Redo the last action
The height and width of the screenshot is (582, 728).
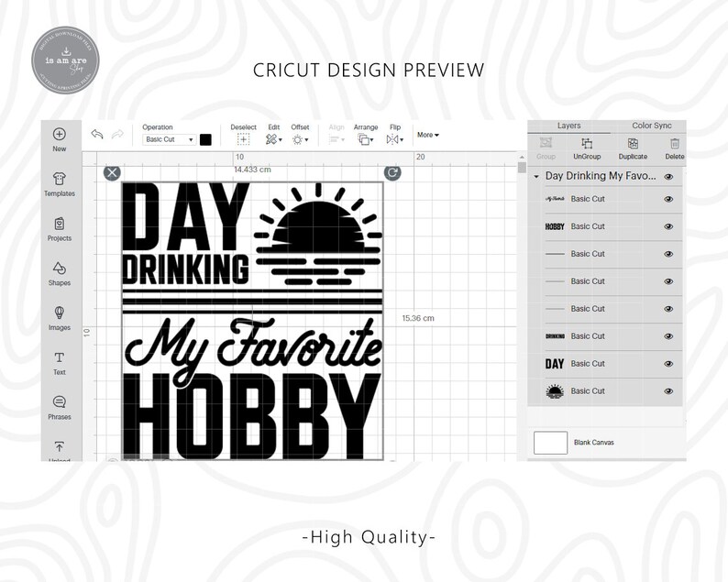117,135
